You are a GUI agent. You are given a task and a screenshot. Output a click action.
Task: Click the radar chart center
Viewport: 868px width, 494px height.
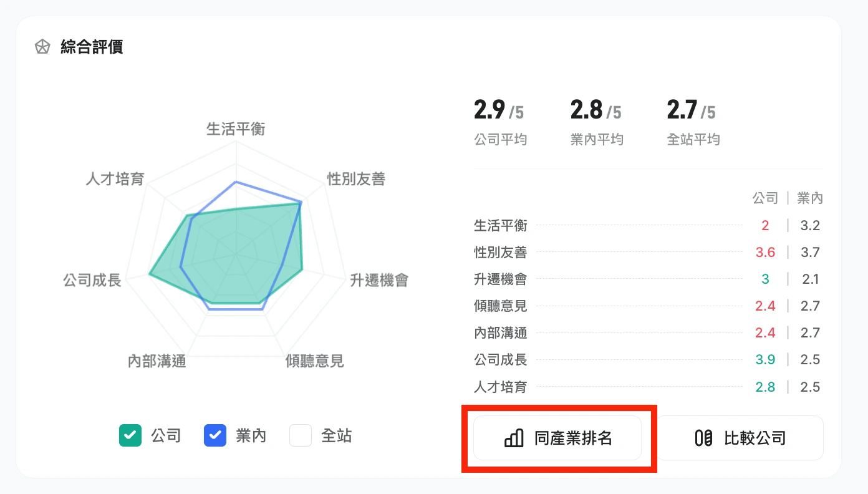point(236,254)
